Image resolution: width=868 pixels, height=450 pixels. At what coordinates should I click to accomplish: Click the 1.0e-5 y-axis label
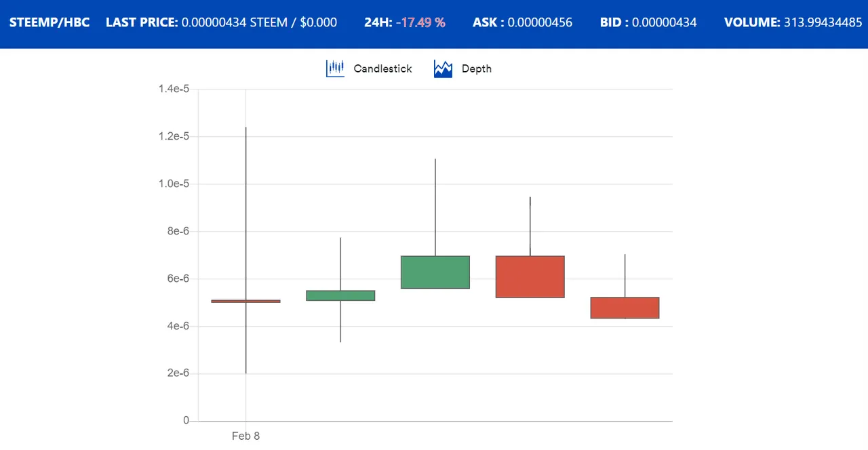click(174, 184)
